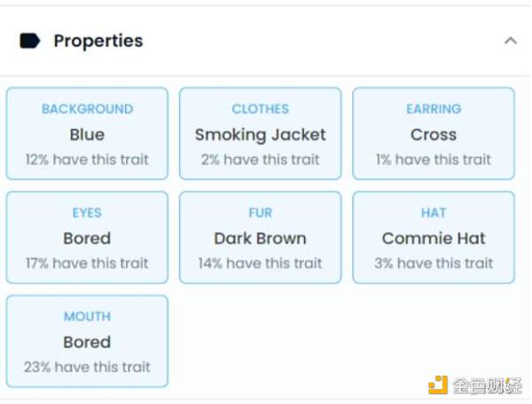Open the Blue background trait name

point(87,135)
